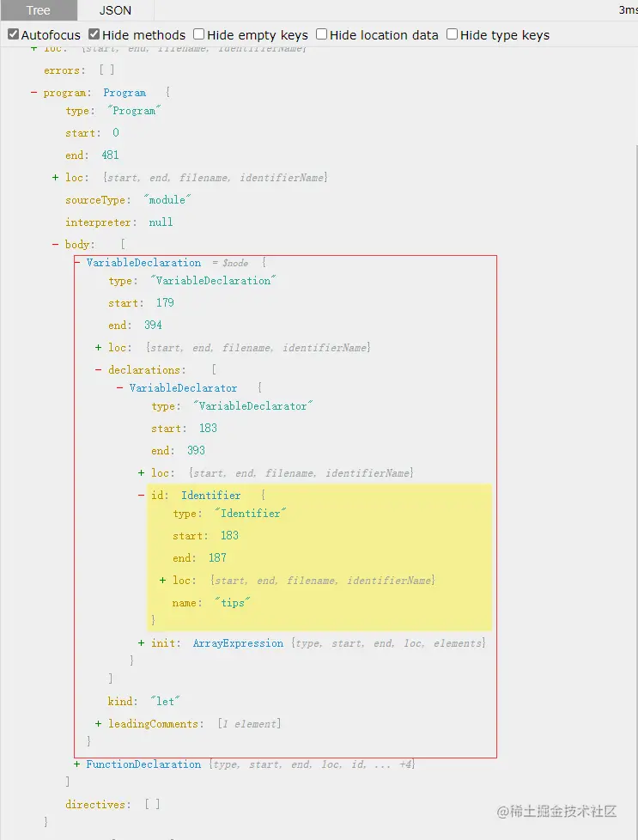638x840 pixels.
Task: Uncheck the Hide methods checkbox
Action: click(x=94, y=34)
